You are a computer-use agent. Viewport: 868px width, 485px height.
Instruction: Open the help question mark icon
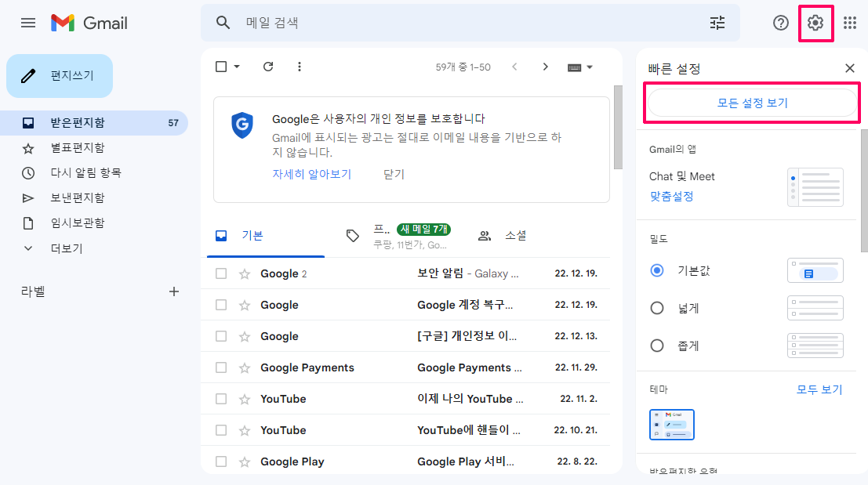tap(780, 23)
